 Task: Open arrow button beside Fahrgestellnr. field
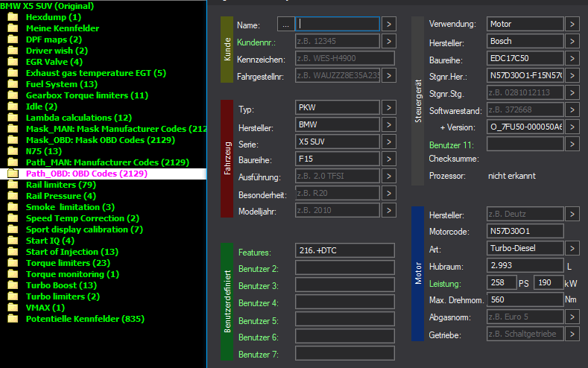[x=389, y=75]
